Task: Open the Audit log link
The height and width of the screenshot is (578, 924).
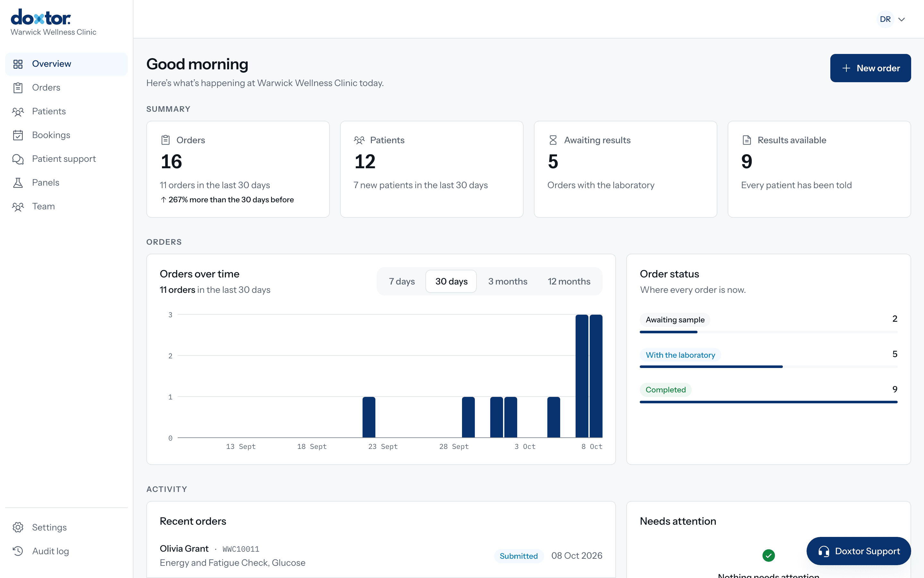Action: (x=66, y=551)
